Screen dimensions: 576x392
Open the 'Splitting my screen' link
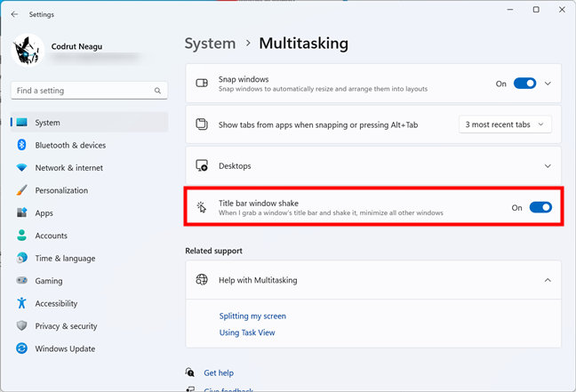tap(252, 316)
